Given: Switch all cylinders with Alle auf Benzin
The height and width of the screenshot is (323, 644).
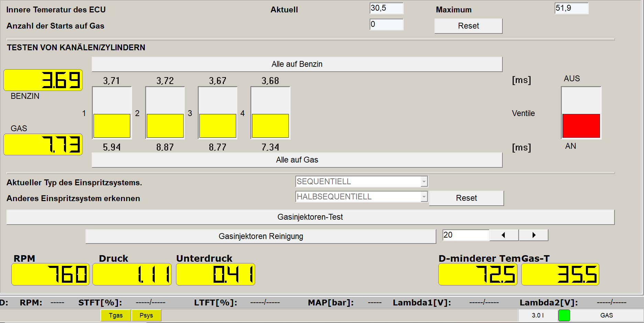Looking at the screenshot, I should point(297,64).
